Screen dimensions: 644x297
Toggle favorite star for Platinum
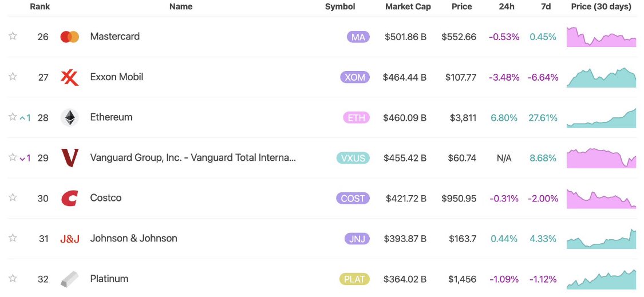click(x=13, y=278)
